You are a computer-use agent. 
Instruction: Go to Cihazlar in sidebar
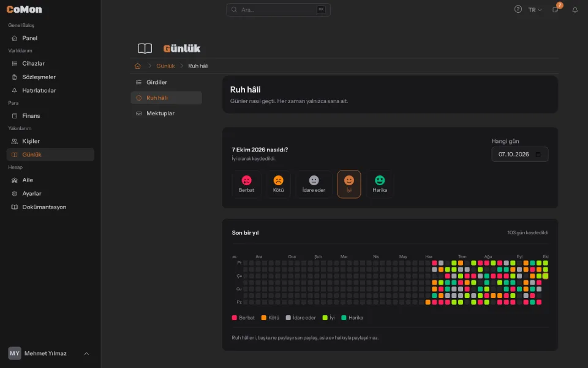pyautogui.click(x=50, y=63)
